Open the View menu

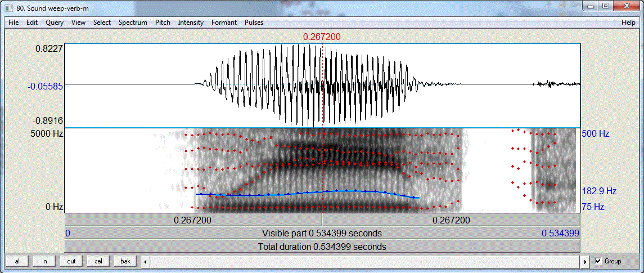78,23
